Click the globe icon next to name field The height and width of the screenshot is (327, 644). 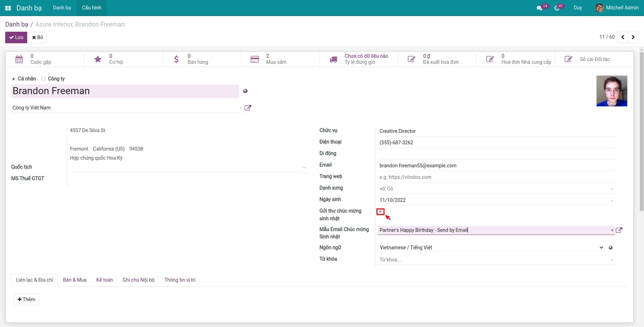click(245, 91)
